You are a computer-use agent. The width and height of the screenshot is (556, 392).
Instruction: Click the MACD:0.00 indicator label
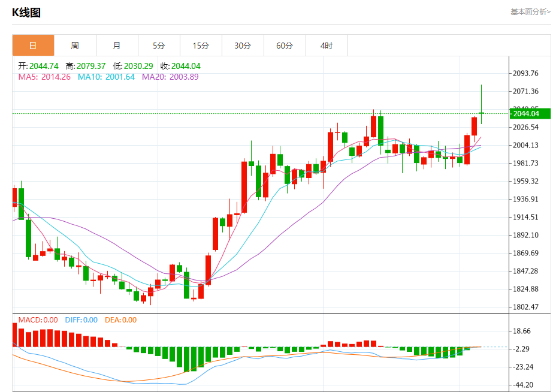coord(38,320)
